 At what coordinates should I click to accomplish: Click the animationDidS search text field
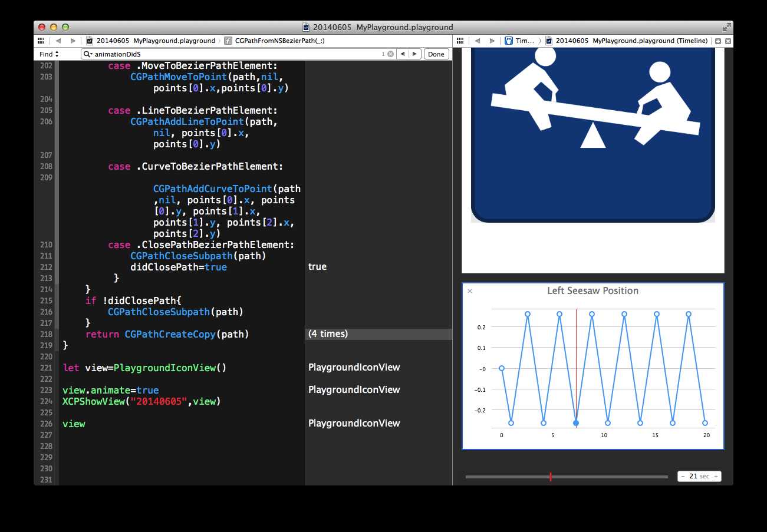(x=236, y=54)
